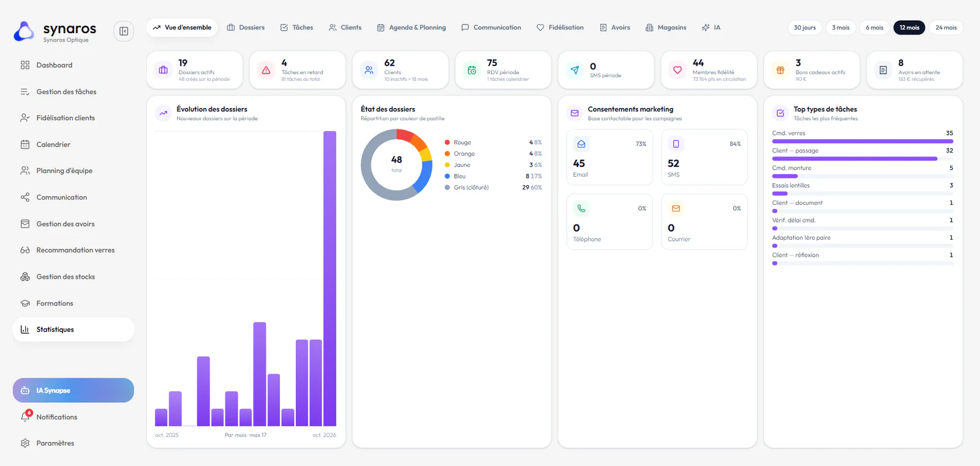Open Planning d'équipe in sidebar
980x466 pixels.
pos(73,171)
